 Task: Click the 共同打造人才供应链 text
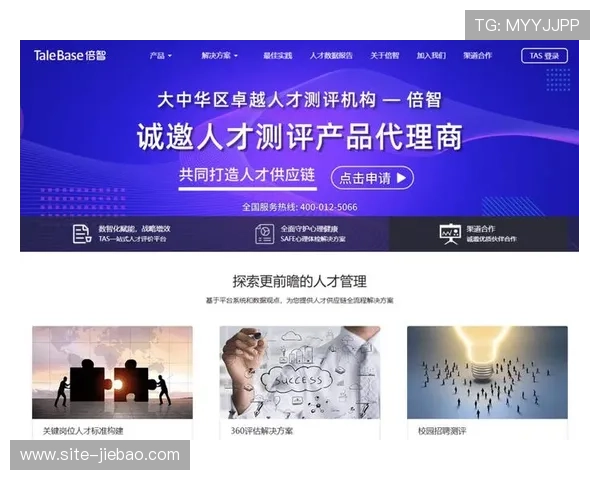tap(247, 175)
